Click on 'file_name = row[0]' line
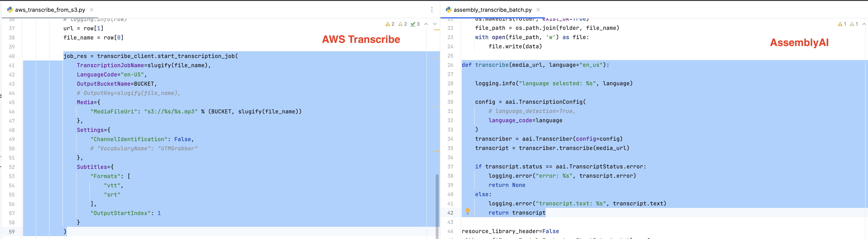The width and height of the screenshot is (868, 239). (x=93, y=38)
